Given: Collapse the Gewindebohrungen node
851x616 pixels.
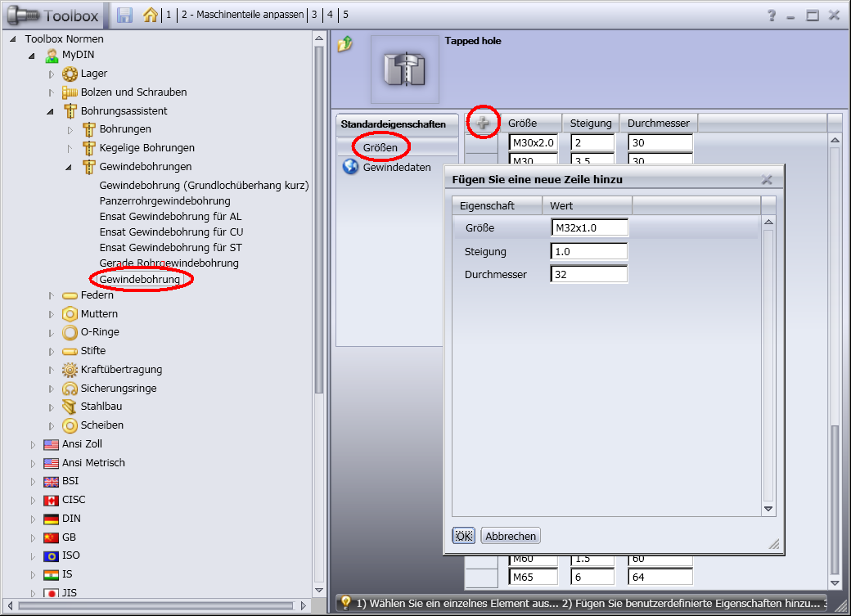Looking at the screenshot, I should [69, 167].
